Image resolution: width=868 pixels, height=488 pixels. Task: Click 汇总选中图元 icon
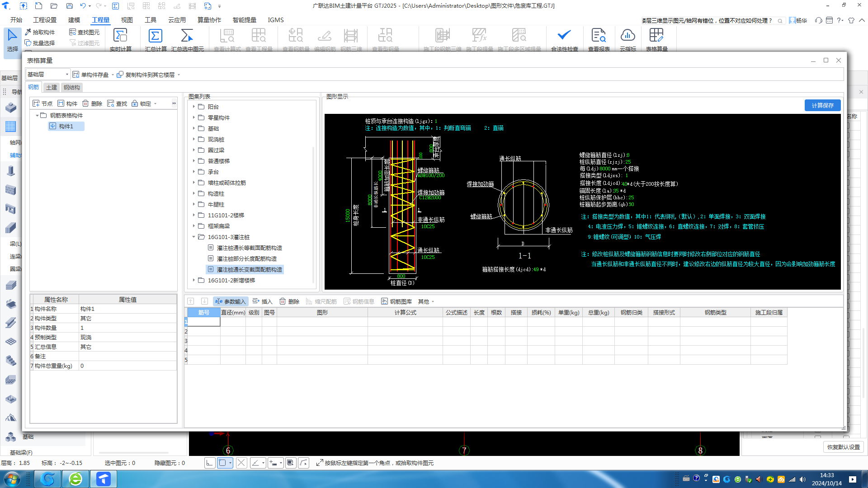point(187,40)
